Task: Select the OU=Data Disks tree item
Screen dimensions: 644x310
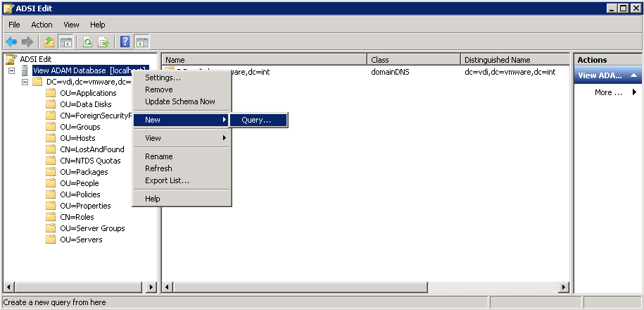Action: [85, 104]
